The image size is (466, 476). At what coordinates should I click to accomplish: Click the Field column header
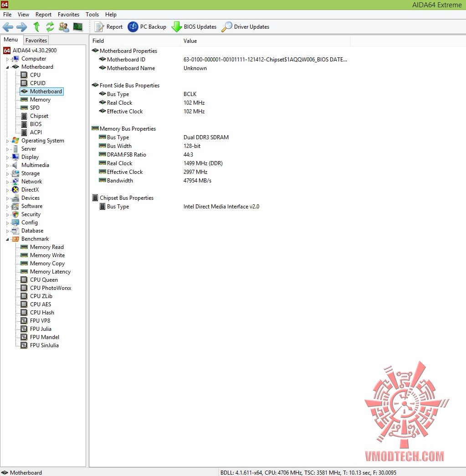(x=135, y=41)
